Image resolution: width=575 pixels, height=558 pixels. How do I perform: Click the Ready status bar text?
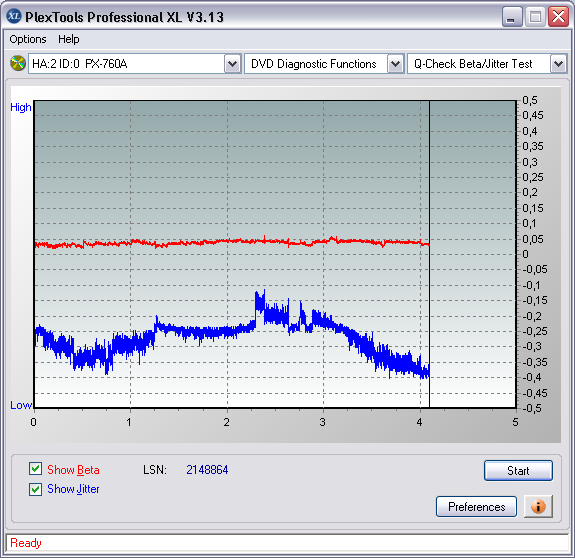coord(26,543)
